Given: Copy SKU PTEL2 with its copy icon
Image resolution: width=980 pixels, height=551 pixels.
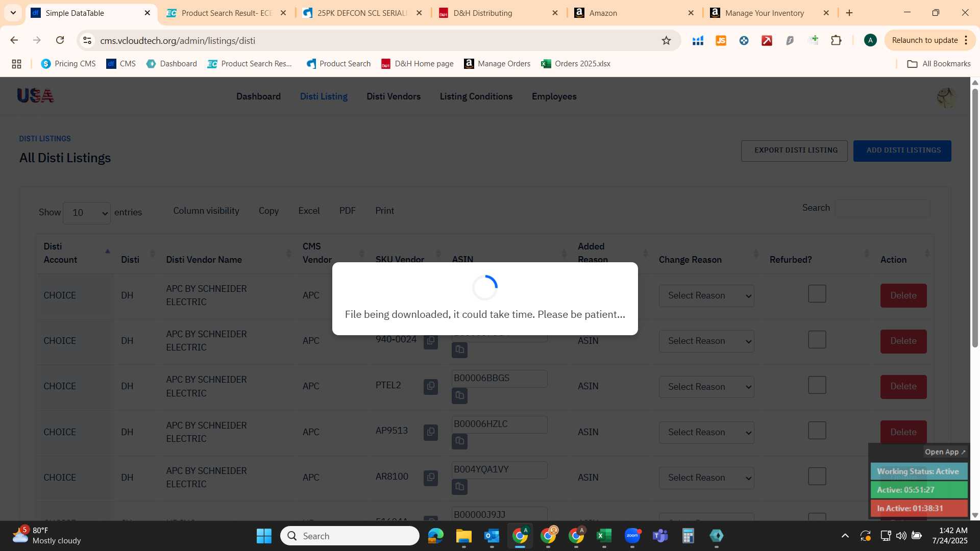Looking at the screenshot, I should pyautogui.click(x=431, y=386).
